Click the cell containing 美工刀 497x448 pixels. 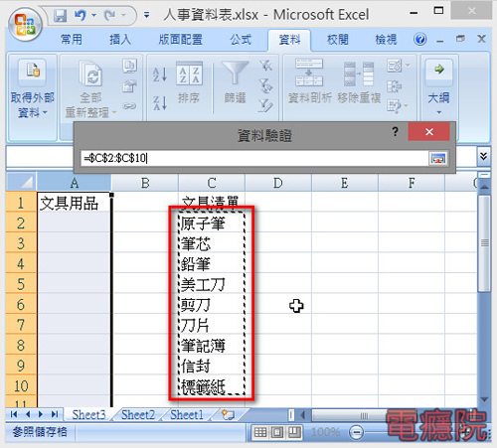212,284
